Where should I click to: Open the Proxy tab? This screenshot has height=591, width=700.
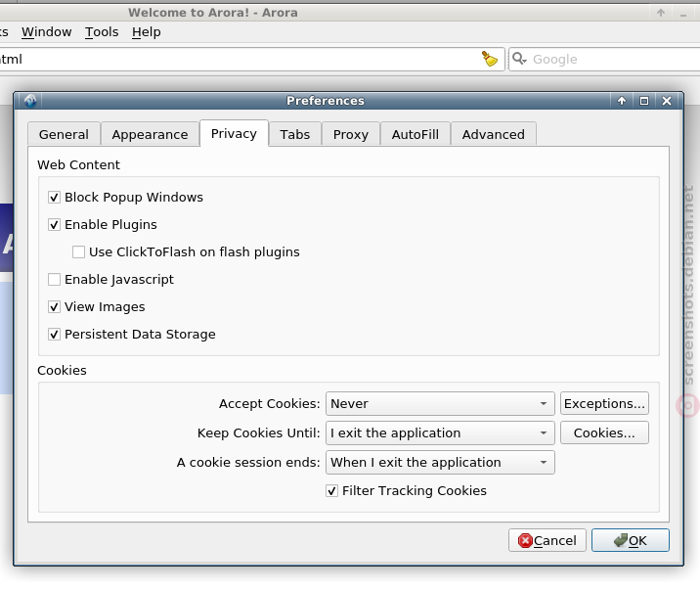(351, 134)
